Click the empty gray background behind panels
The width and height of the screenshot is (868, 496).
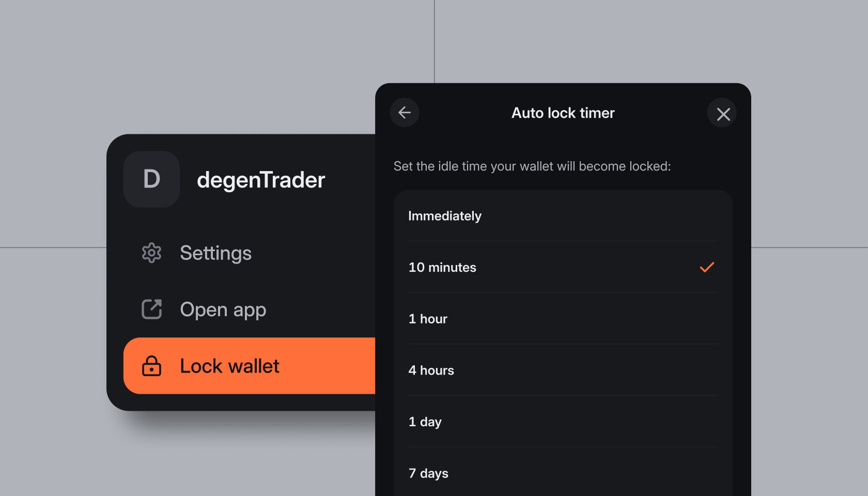(207, 62)
